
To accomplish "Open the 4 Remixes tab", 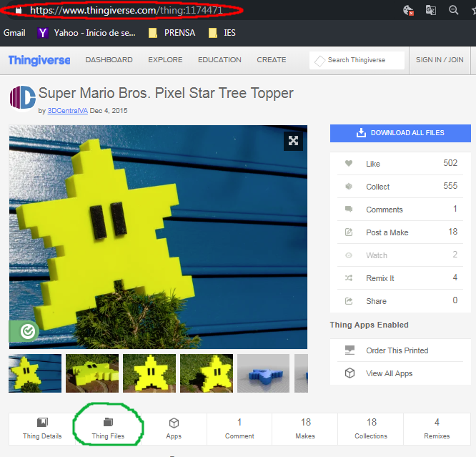I will [x=437, y=429].
